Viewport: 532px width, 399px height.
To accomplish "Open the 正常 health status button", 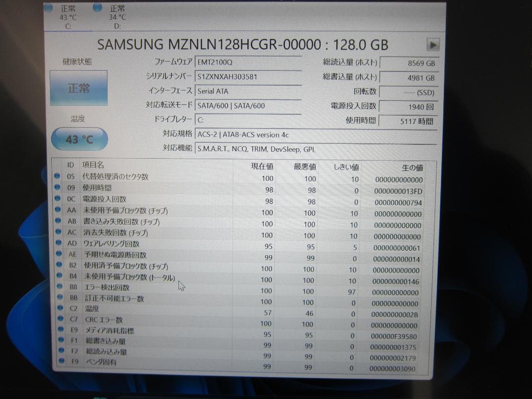I will (x=79, y=88).
